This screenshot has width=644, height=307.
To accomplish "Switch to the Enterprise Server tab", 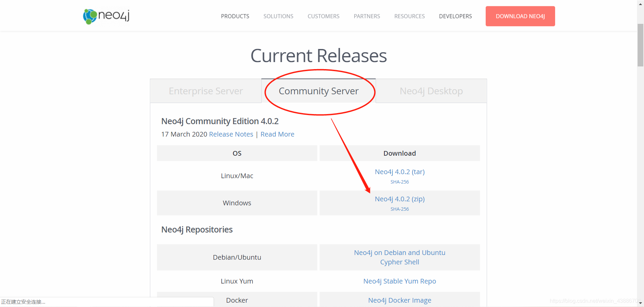I will click(x=206, y=91).
